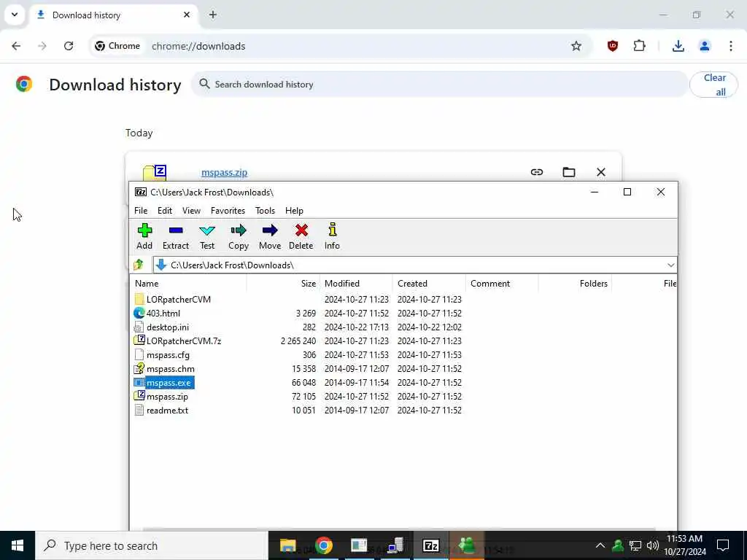Go up one folder level in 7-Zip
This screenshot has width=747, height=560.
click(139, 265)
